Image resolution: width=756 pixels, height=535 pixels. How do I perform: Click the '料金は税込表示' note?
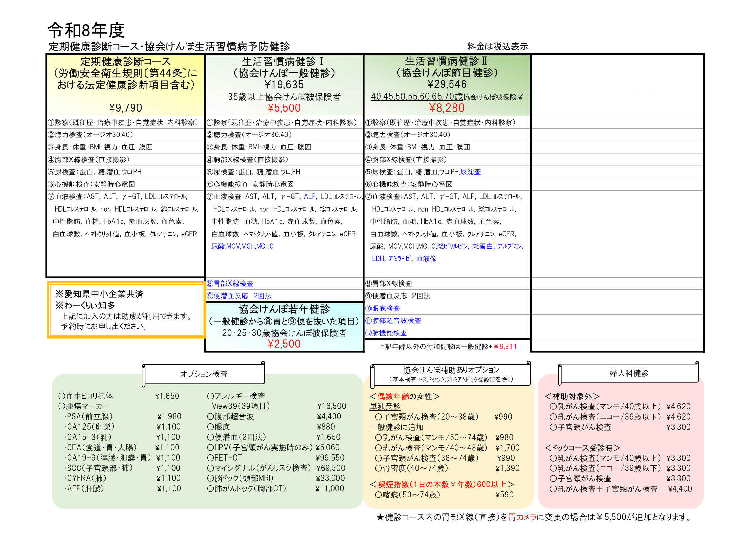[497, 47]
